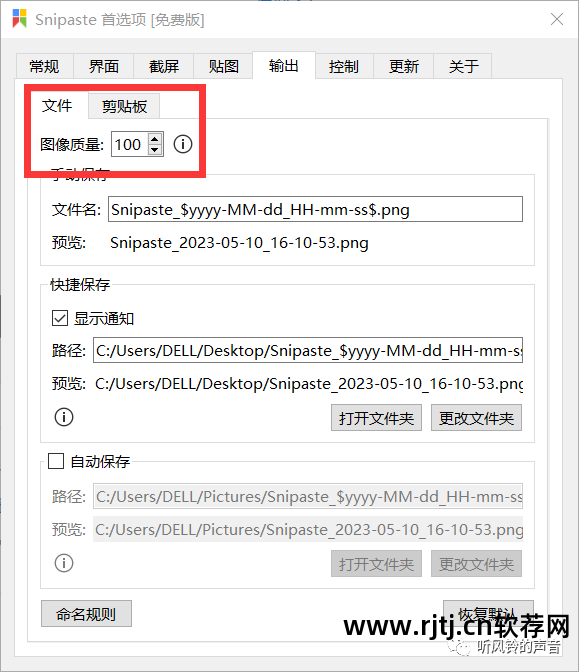Click the 文件名 input field
This screenshot has width=579, height=672.
315,209
